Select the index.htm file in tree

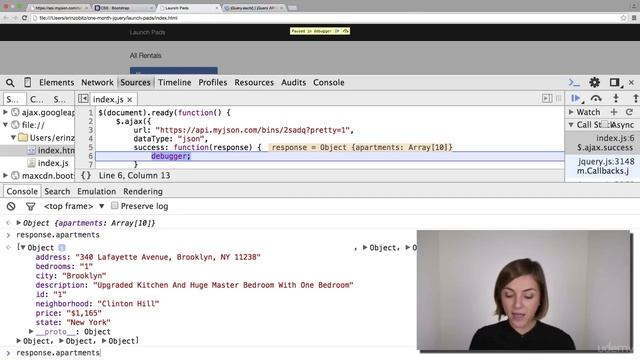(x=56, y=150)
